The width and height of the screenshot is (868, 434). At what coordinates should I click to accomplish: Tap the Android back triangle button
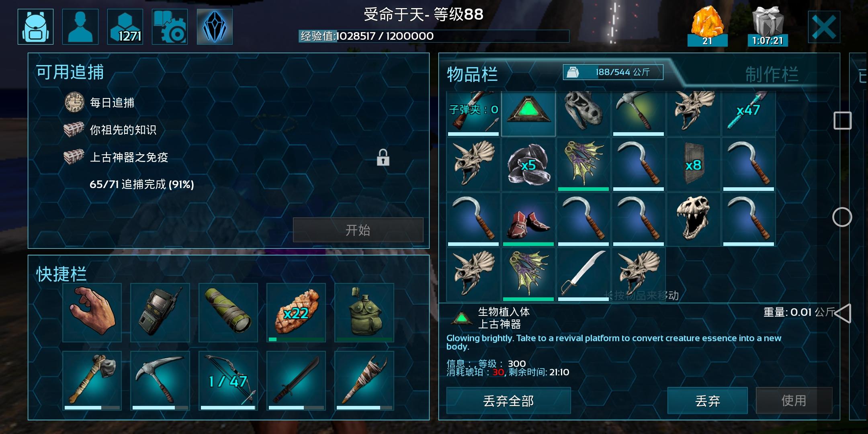843,313
